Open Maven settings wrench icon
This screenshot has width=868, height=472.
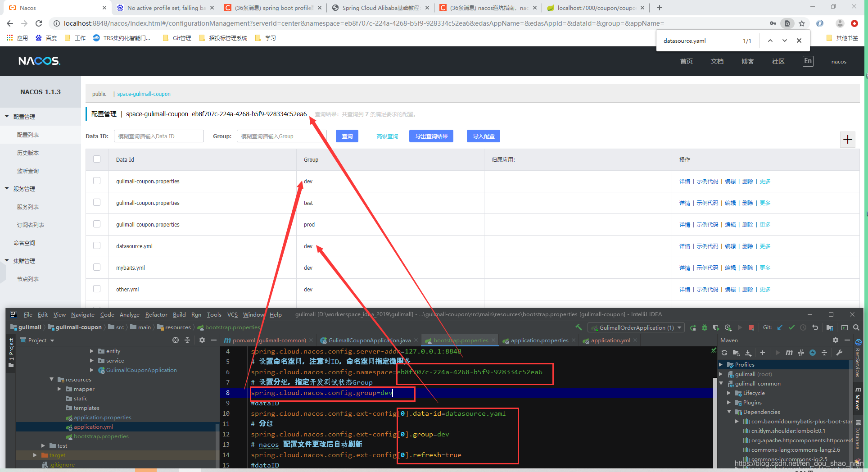click(839, 353)
